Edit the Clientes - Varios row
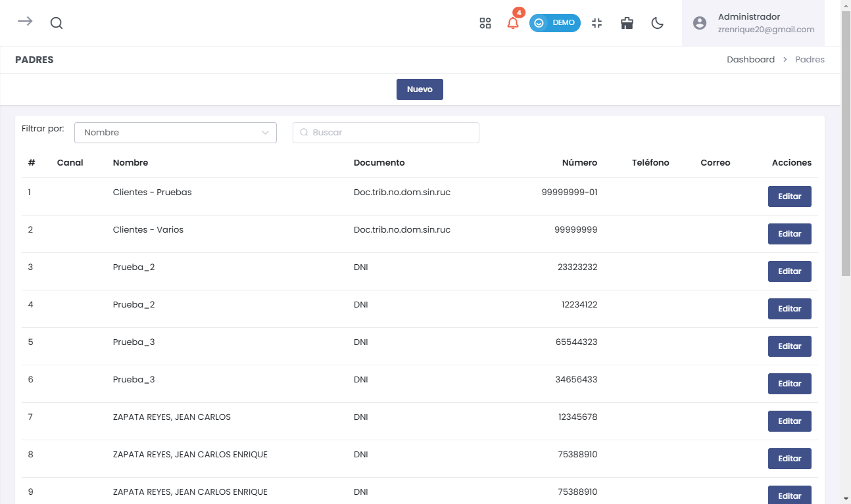Viewport: 851px width, 504px height. pyautogui.click(x=789, y=234)
